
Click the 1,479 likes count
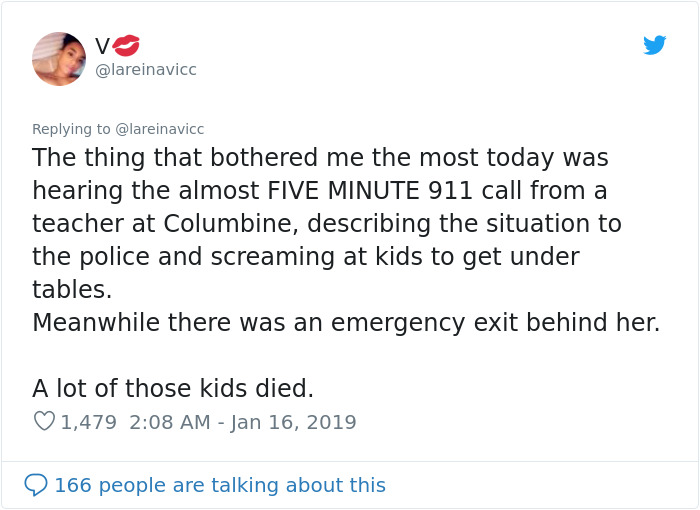coord(89,422)
